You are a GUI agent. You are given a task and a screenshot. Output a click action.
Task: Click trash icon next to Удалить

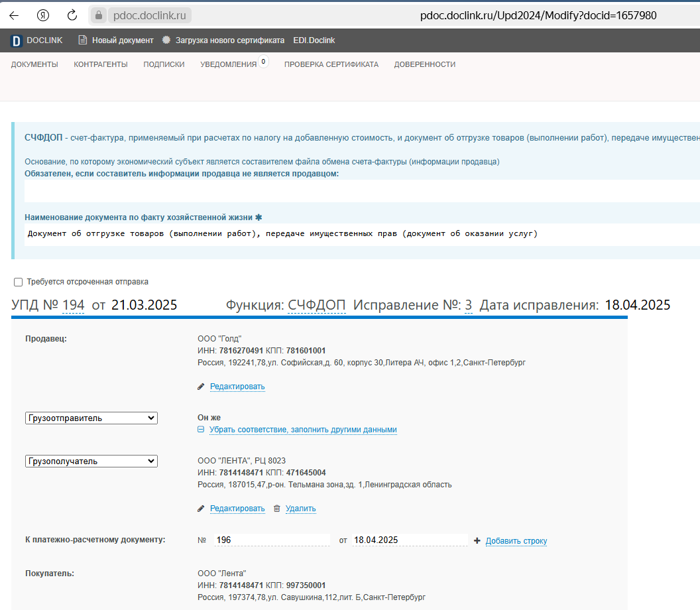[x=277, y=509]
